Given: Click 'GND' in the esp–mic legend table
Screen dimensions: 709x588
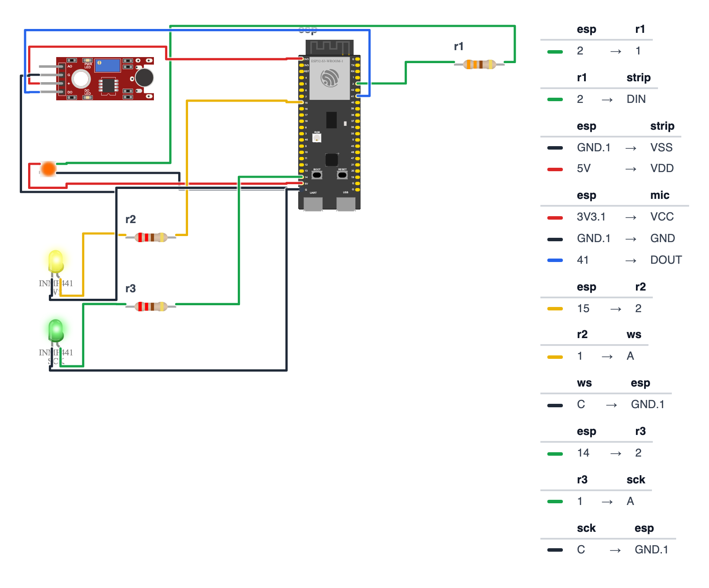Looking at the screenshot, I should click(x=662, y=238).
